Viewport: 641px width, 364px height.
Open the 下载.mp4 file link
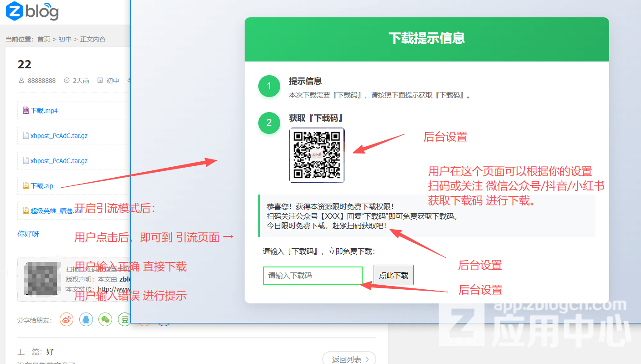pos(44,111)
